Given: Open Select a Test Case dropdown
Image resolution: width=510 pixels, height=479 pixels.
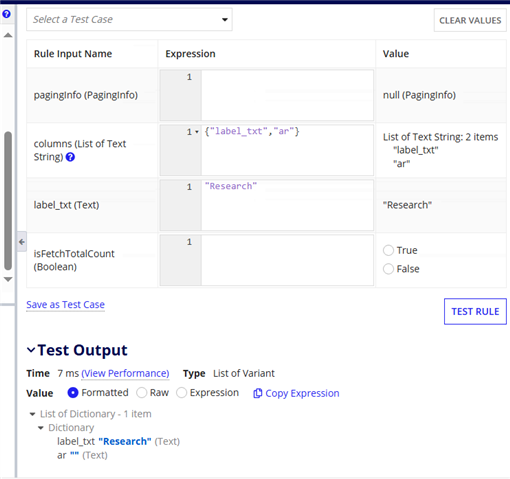Looking at the screenshot, I should (129, 20).
